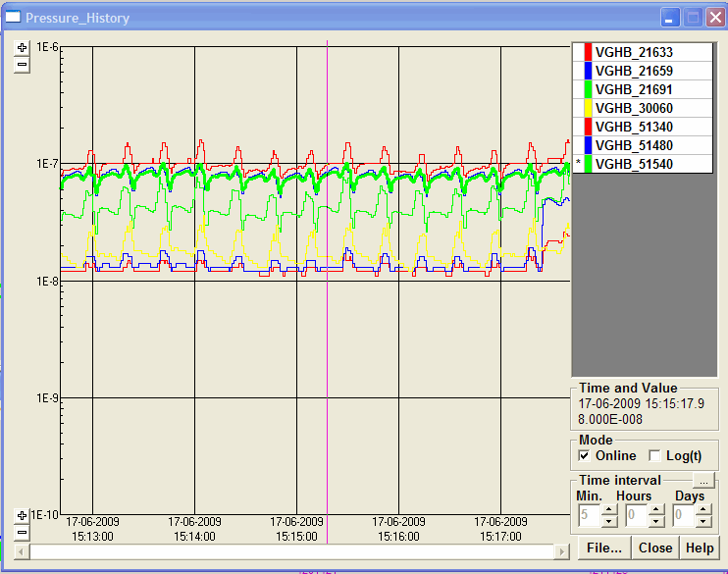
Task: Decrease Min. value with down arrow
Action: pos(609,521)
